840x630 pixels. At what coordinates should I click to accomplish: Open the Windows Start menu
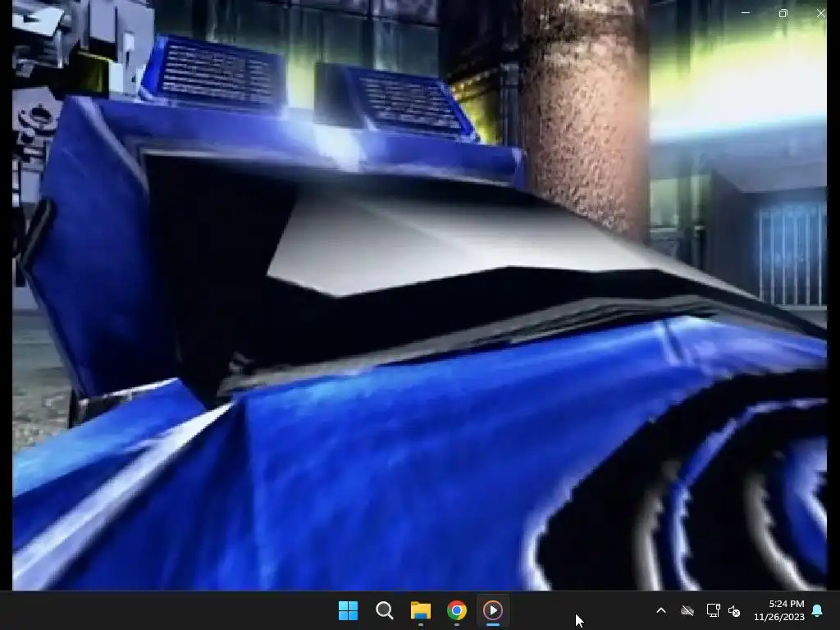tap(348, 610)
